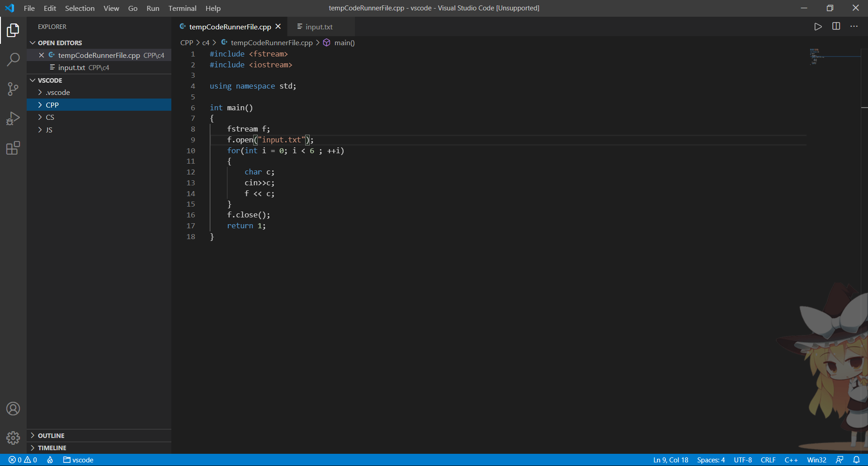The height and width of the screenshot is (466, 868).
Task: Open the Search view in activity bar
Action: coord(13,59)
